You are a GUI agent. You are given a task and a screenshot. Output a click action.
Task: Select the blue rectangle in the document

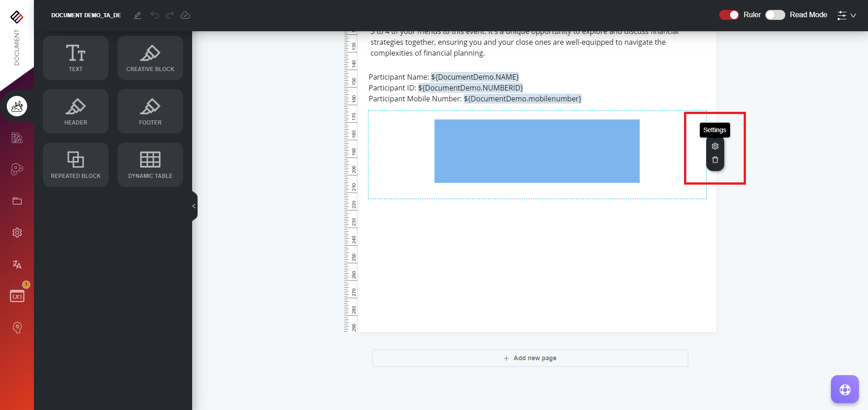(537, 151)
